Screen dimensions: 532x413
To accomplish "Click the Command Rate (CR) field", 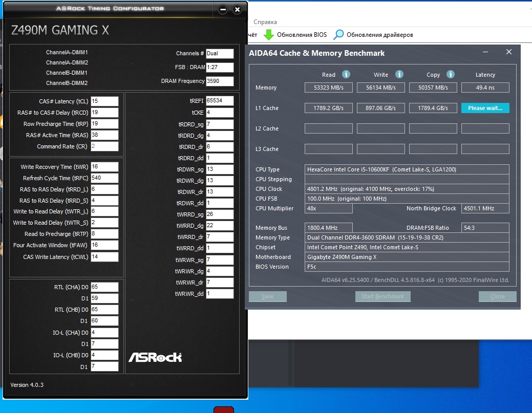I will [x=104, y=146].
